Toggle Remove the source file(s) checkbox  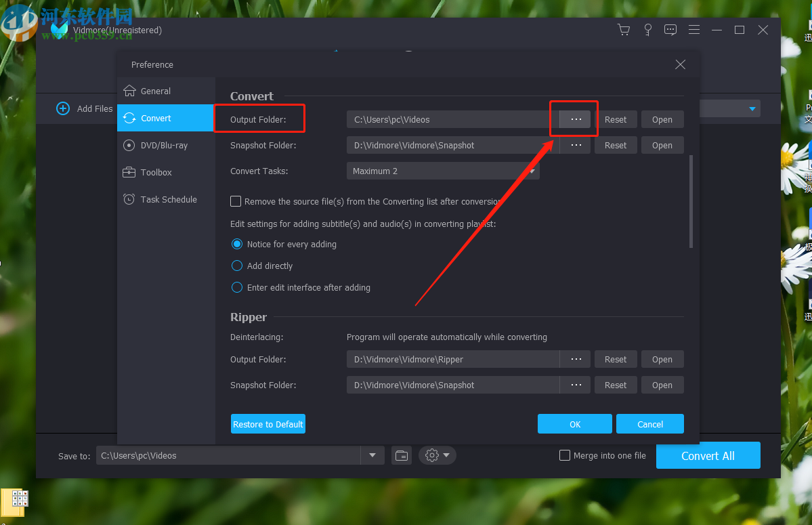tap(236, 201)
